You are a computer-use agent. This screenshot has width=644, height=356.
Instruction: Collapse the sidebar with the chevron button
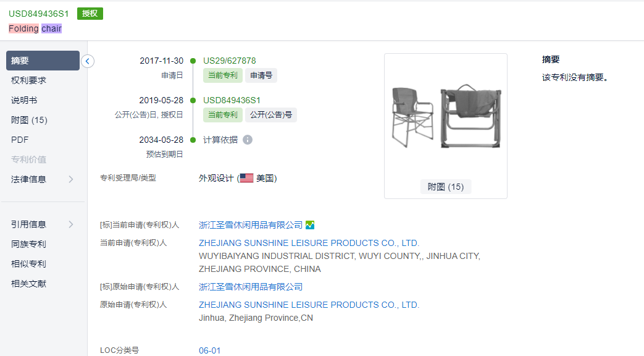(88, 61)
